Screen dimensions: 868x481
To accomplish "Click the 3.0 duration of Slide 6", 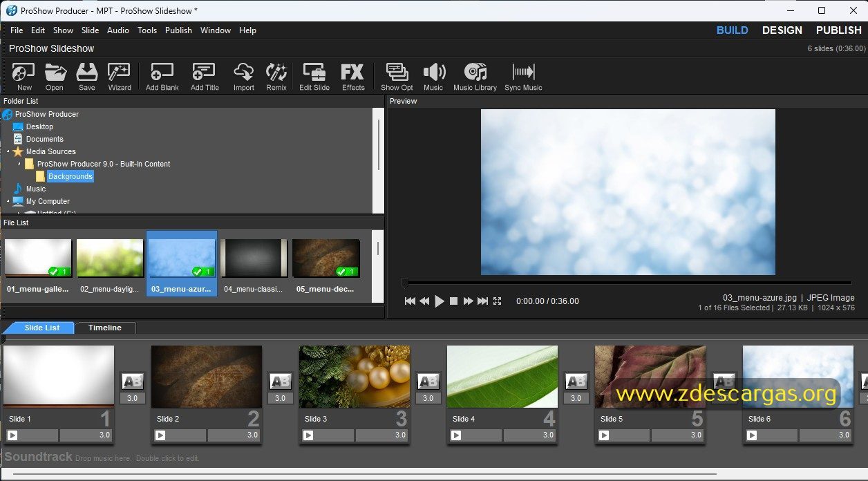I will click(826, 435).
